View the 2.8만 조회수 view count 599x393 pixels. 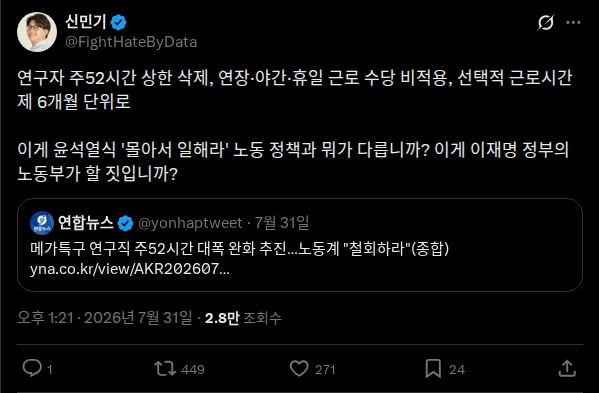pos(243,318)
